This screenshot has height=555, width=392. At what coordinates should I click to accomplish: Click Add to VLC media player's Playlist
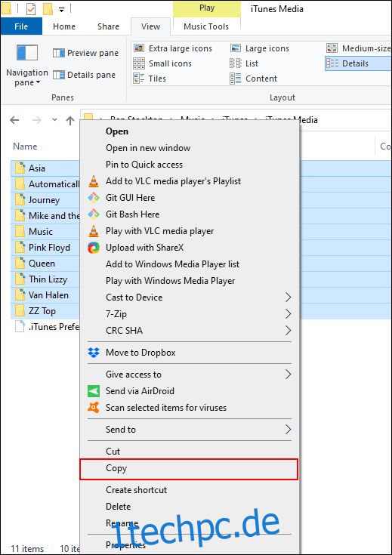[190, 181]
